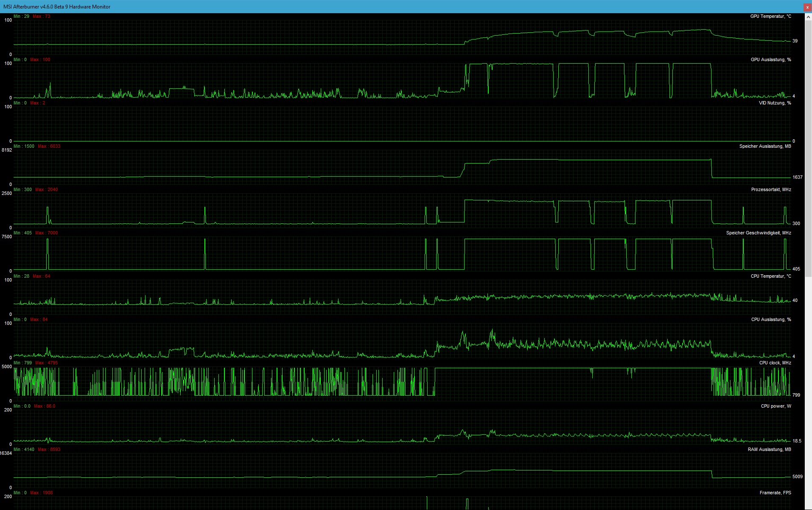Select the CPU power graph pane
The height and width of the screenshot is (510, 812).
(x=382, y=427)
